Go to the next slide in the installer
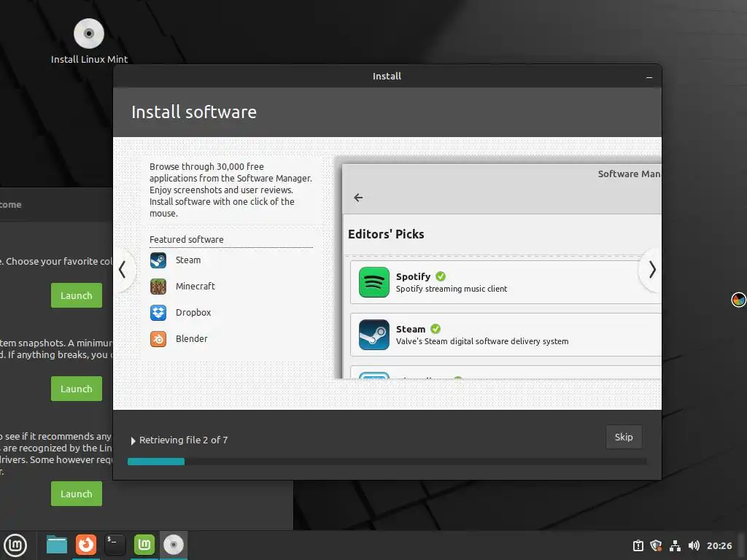This screenshot has width=747, height=560. 651,270
